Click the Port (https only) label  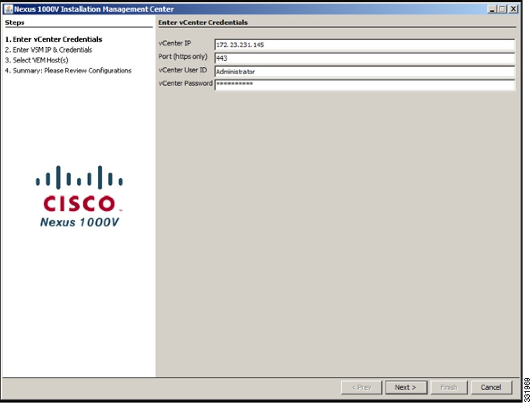pos(182,57)
